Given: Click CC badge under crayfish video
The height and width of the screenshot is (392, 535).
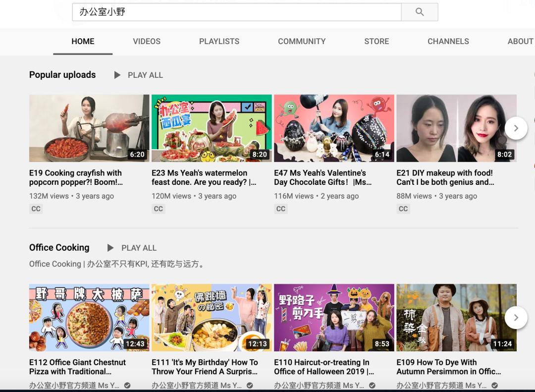Looking at the screenshot, I should [x=36, y=209].
